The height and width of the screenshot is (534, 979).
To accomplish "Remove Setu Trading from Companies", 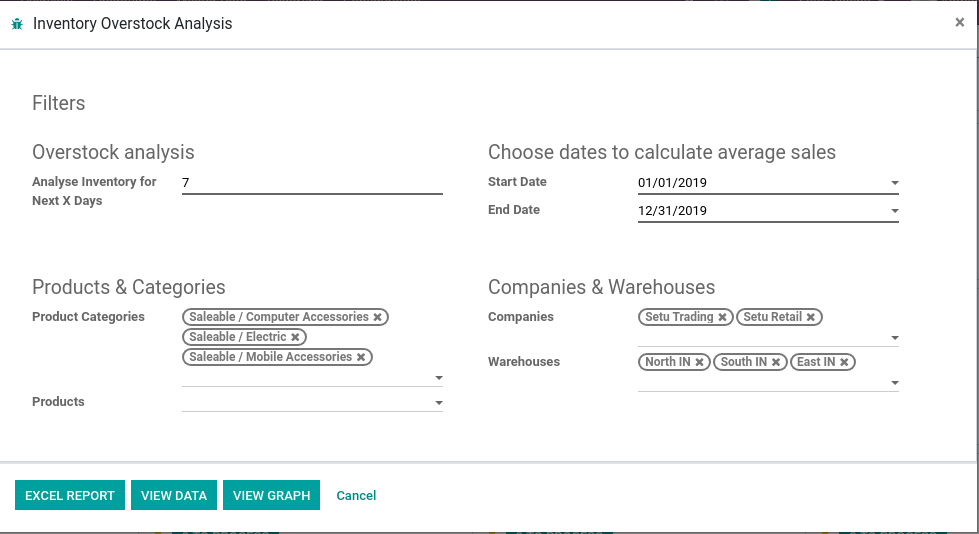I will (x=722, y=317).
